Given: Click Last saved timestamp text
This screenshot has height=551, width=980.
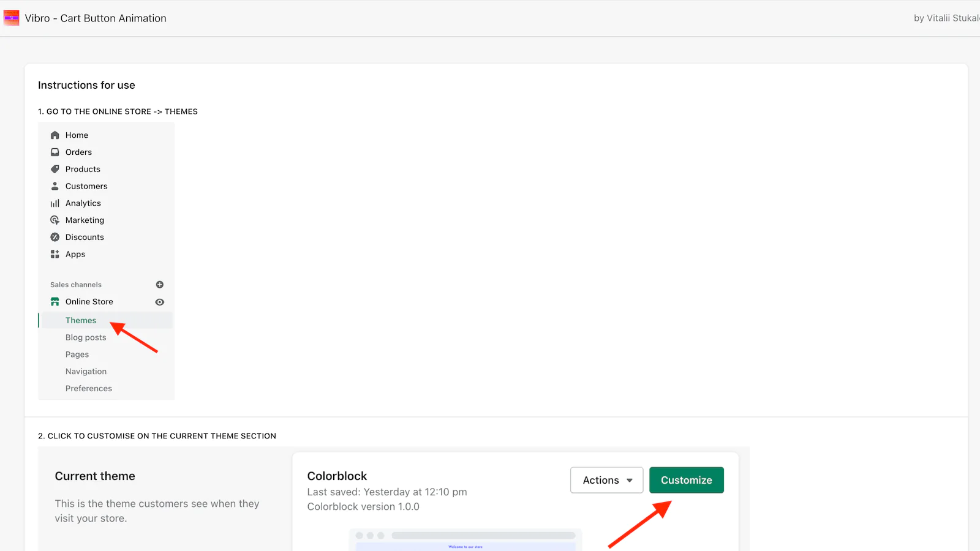Looking at the screenshot, I should 387,492.
